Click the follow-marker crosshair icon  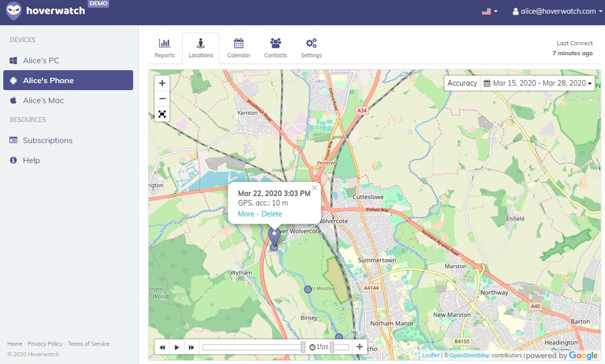coord(359,346)
